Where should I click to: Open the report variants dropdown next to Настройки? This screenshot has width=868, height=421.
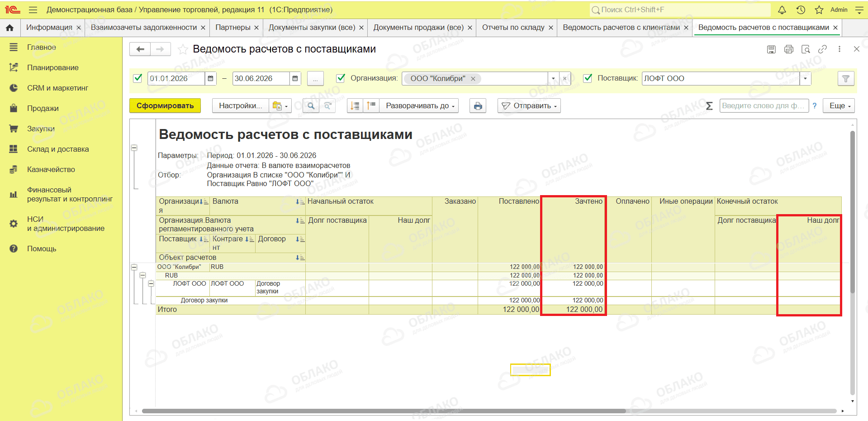point(280,106)
